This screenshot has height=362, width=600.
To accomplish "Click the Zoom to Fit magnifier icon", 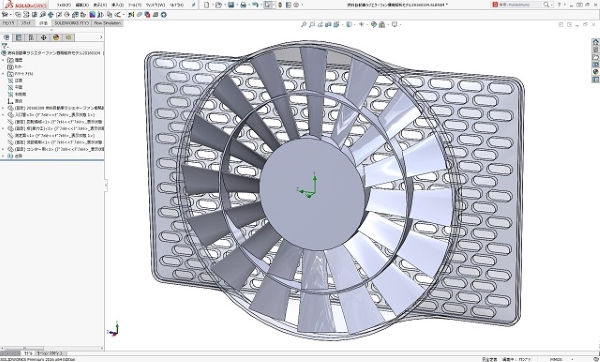I will pyautogui.click(x=303, y=24).
